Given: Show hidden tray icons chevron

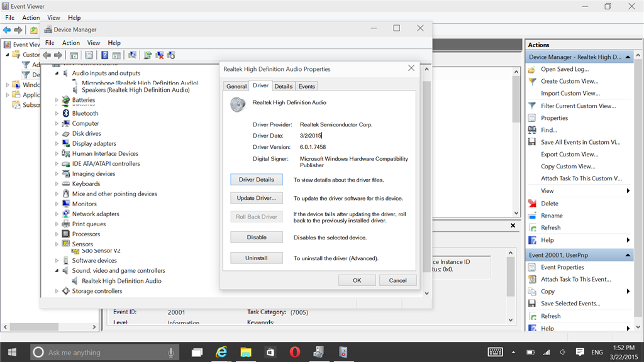Looking at the screenshot, I should click(x=513, y=352).
